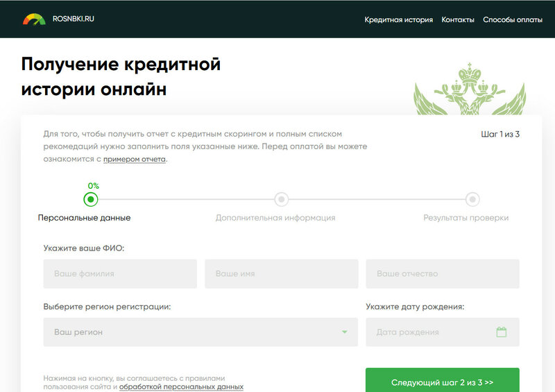The image size is (555, 392).
Task: Focus the Ваше имя input field
Action: [282, 274]
